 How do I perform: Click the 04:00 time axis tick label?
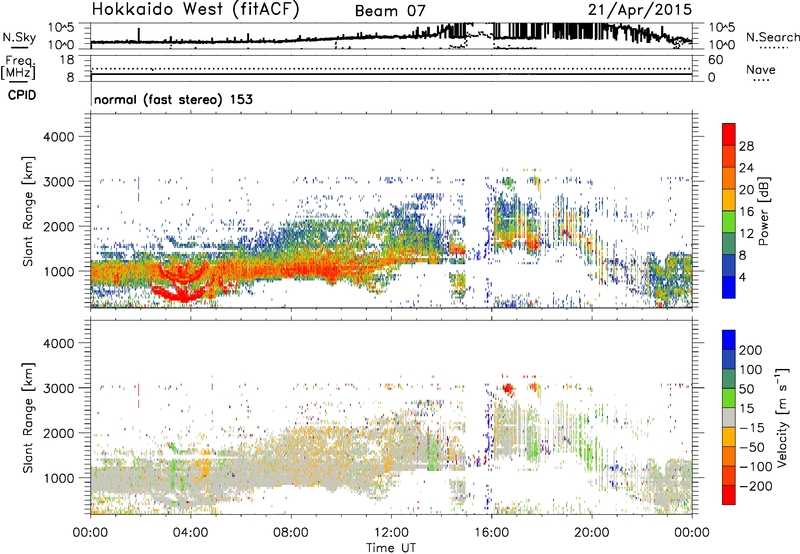[190, 533]
